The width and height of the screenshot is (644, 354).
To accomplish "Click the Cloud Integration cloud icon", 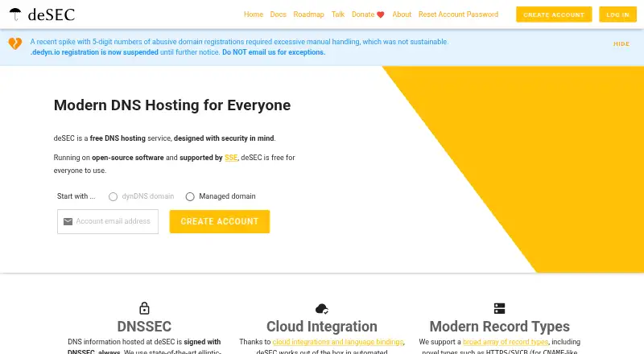I will pyautogui.click(x=321, y=308).
